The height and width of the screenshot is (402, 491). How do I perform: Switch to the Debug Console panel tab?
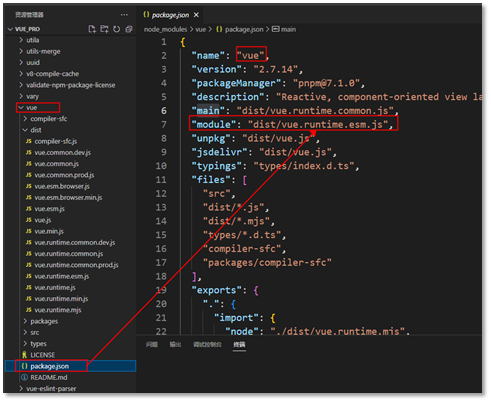point(207,344)
